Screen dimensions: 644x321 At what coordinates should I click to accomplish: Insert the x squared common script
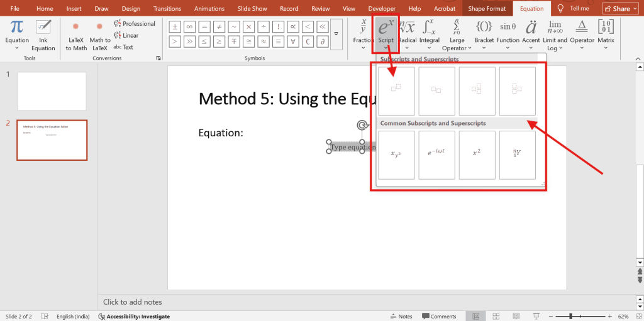pyautogui.click(x=477, y=155)
